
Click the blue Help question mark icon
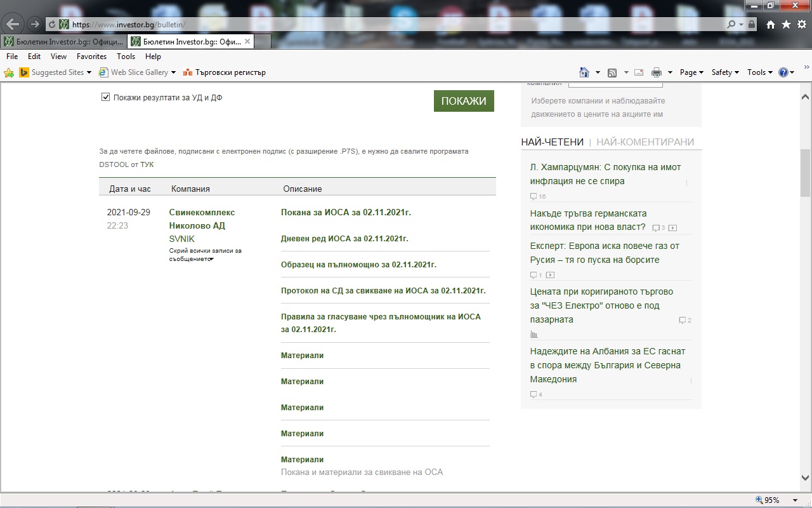click(783, 72)
